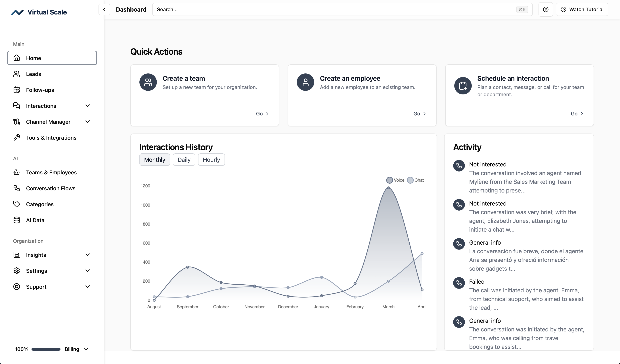
Task: Open Follow-ups from the sidebar
Action: [40, 90]
